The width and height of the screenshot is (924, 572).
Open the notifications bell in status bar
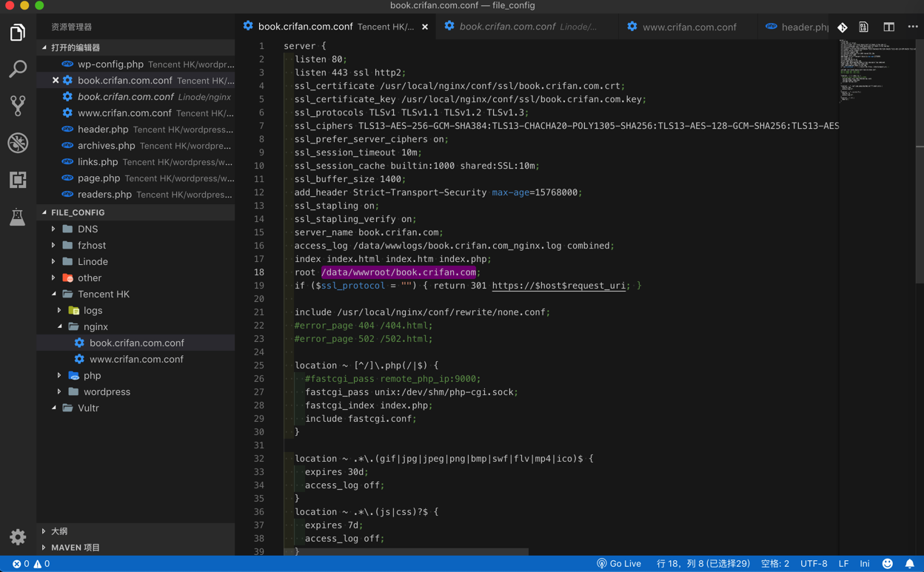909,564
